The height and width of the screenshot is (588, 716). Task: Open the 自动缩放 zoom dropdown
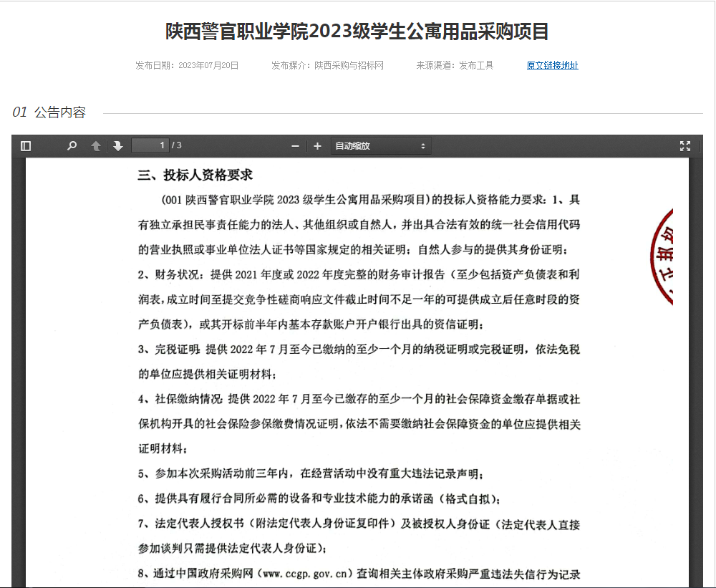click(x=381, y=146)
